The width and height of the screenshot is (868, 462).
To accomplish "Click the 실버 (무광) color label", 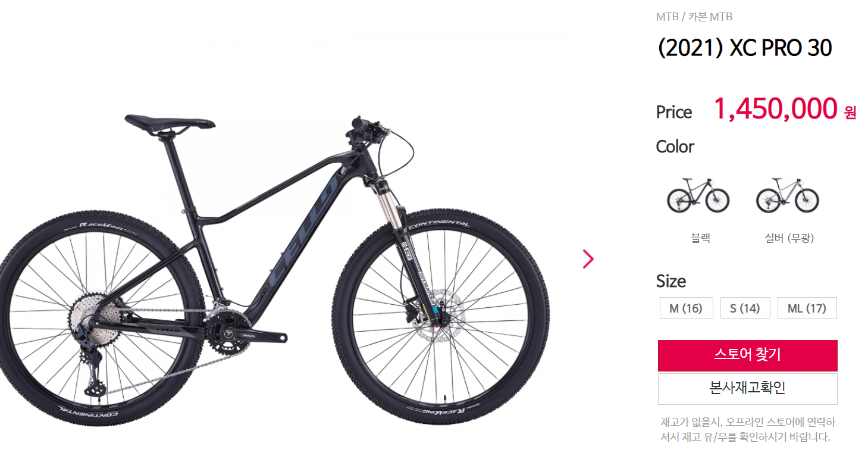I will [789, 238].
